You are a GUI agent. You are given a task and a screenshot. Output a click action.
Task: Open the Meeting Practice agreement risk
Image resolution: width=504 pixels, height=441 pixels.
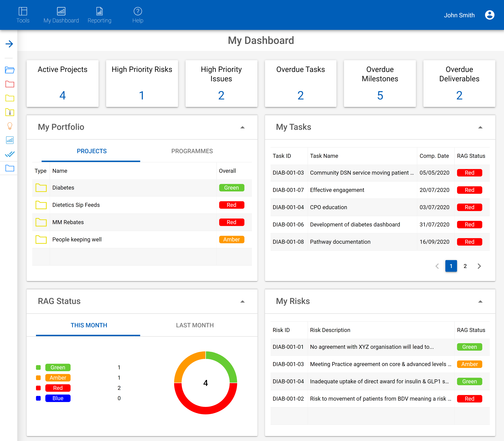point(380,364)
